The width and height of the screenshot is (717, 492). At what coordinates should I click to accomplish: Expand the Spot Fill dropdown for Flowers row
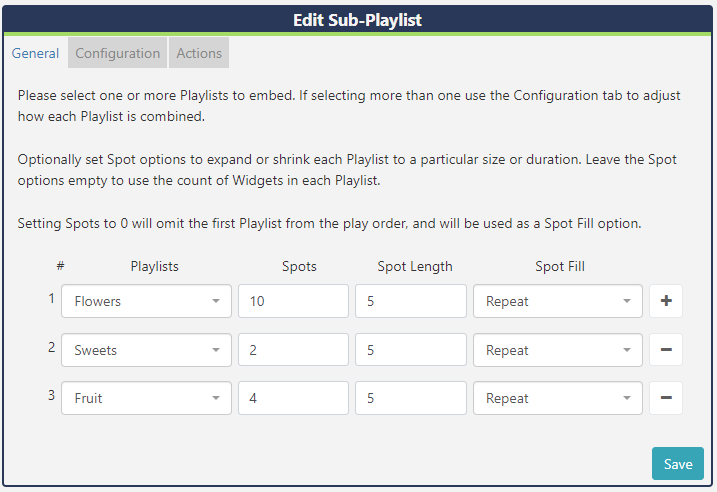pyautogui.click(x=558, y=301)
